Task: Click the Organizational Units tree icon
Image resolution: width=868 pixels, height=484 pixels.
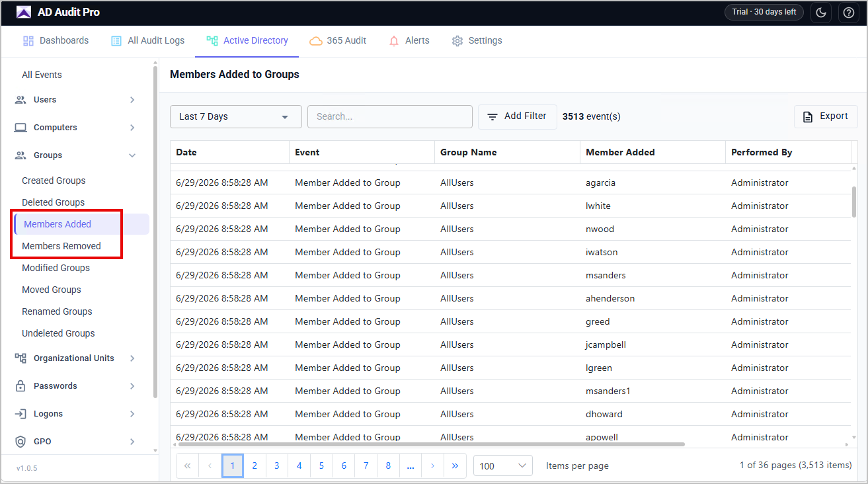Action: [20, 358]
